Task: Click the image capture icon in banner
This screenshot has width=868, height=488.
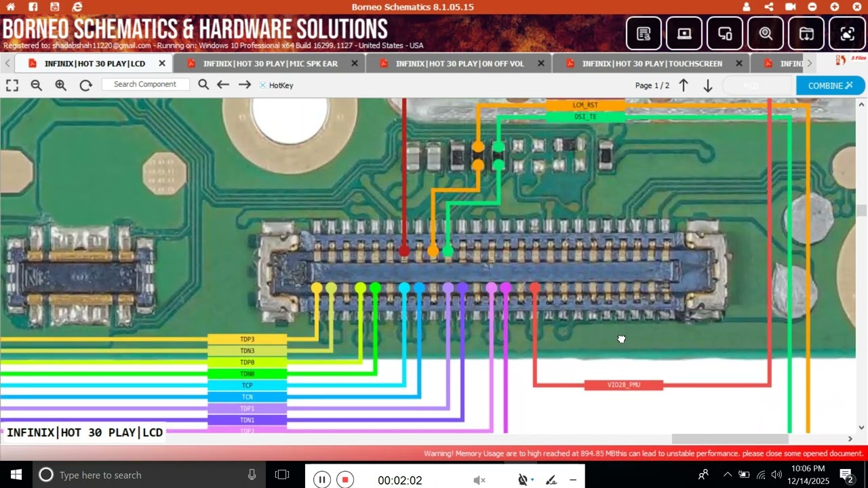Action: [x=847, y=33]
